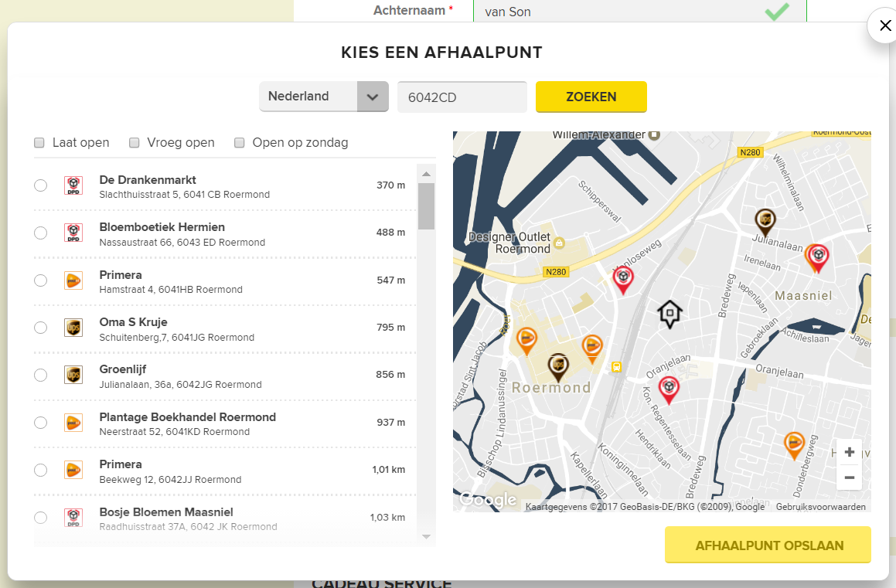Choose Primera Hamstraat 4 radio button
The width and height of the screenshot is (896, 588).
[40, 280]
